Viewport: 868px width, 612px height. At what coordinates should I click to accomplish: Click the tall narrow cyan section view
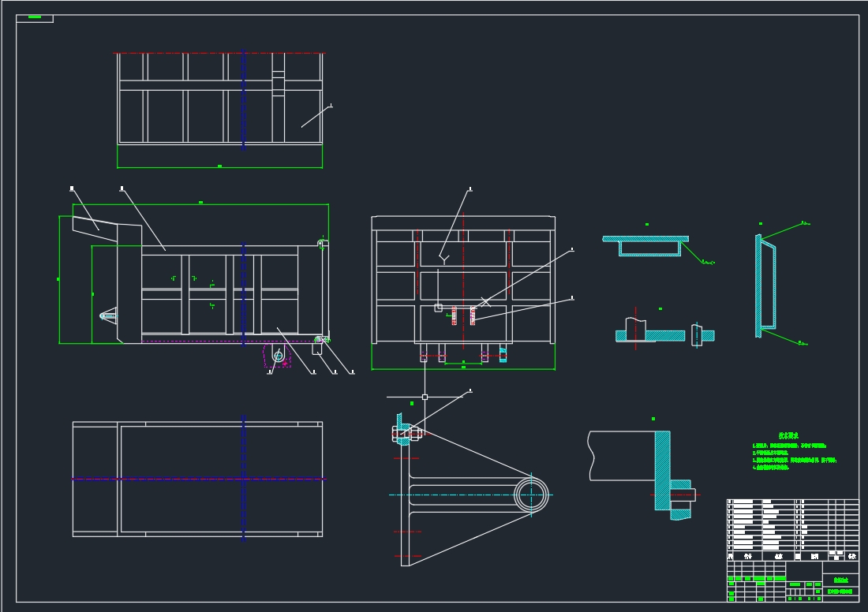pos(765,285)
